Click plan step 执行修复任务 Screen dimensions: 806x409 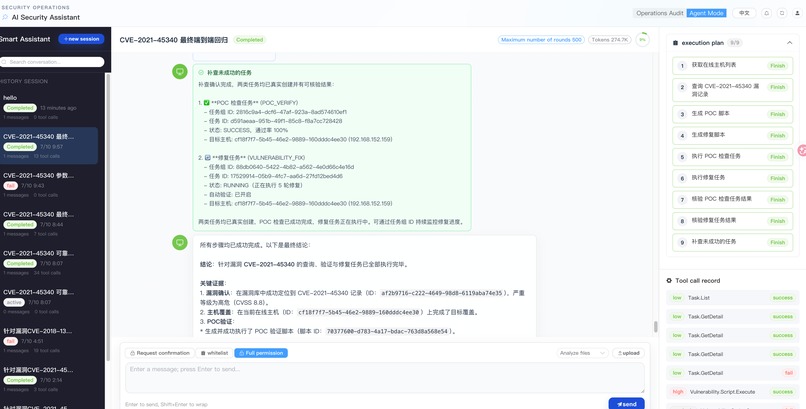[x=732, y=178]
